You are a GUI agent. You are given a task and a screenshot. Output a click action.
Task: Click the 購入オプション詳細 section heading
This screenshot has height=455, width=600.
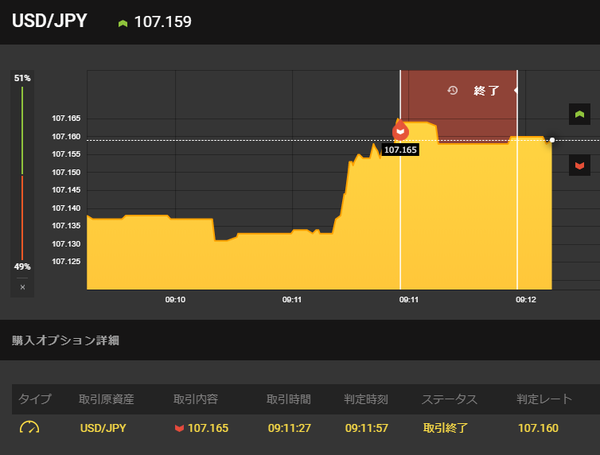(x=65, y=340)
